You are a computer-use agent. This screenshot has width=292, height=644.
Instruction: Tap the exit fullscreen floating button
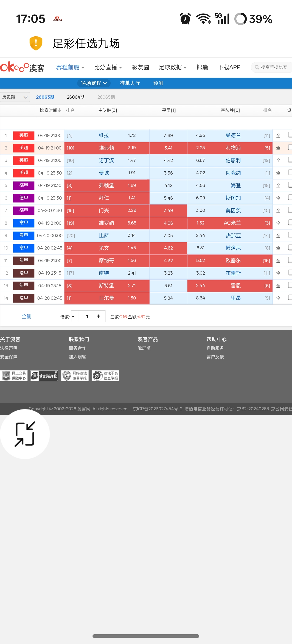pyautogui.click(x=25, y=434)
